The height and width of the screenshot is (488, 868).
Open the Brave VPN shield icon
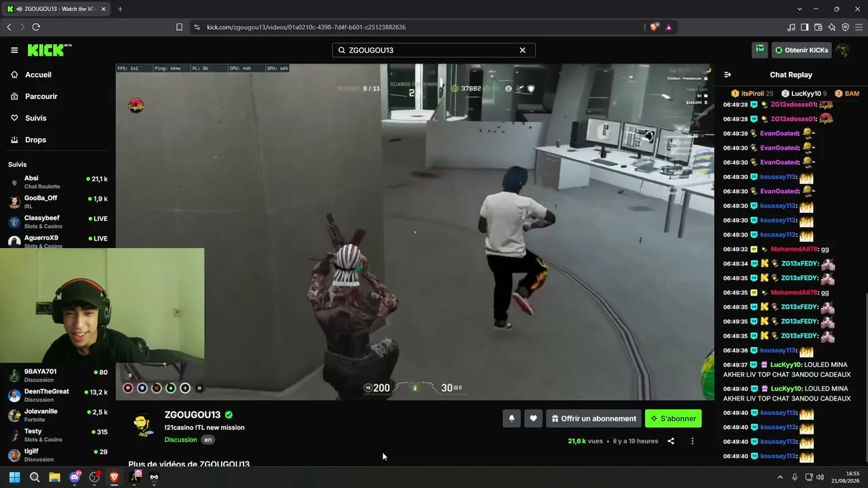[x=845, y=27]
